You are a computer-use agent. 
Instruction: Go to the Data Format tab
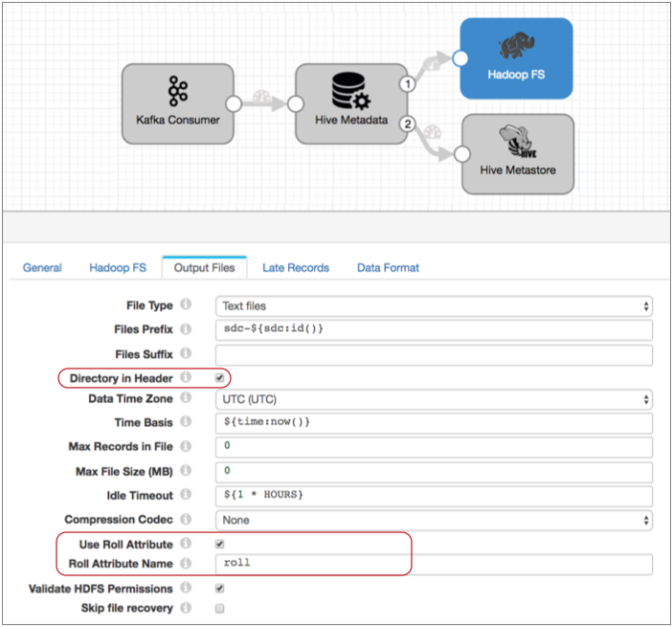pyautogui.click(x=388, y=268)
